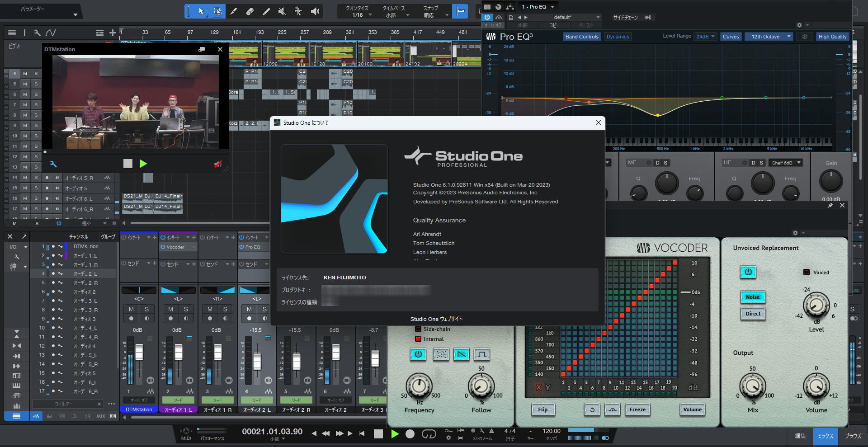Toggle the snap-to-grid button in the toolbar

pyautogui.click(x=460, y=11)
